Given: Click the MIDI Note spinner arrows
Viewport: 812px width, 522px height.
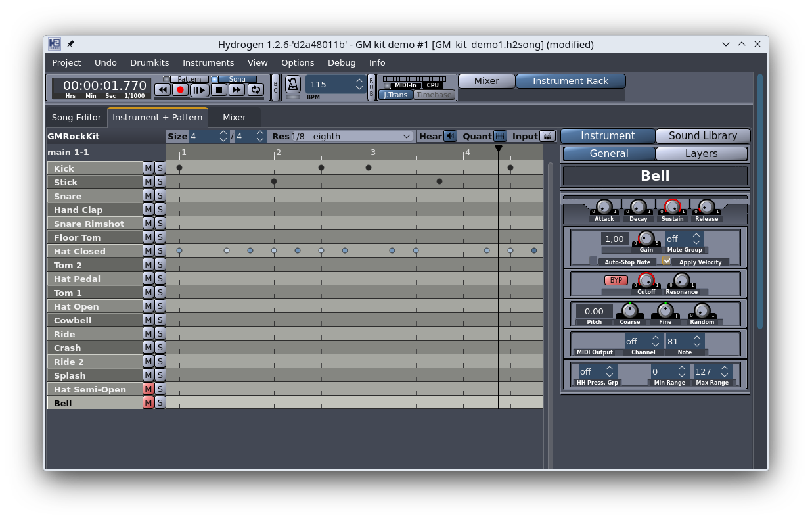Looking at the screenshot, I should (697, 341).
